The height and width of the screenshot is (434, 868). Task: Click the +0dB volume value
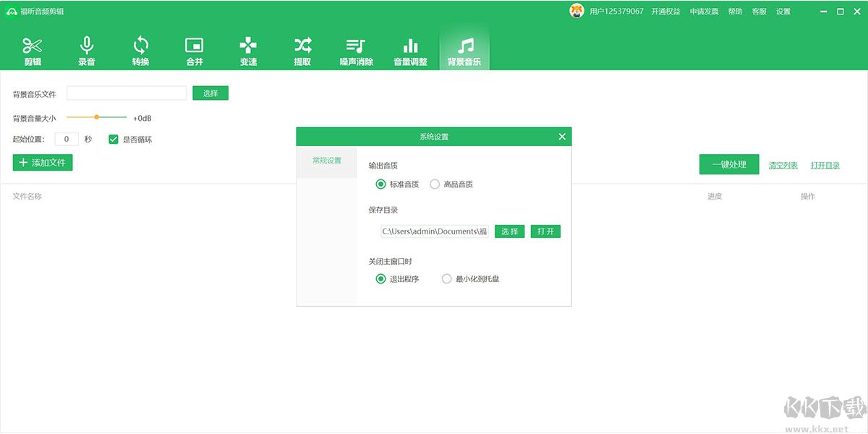point(142,118)
